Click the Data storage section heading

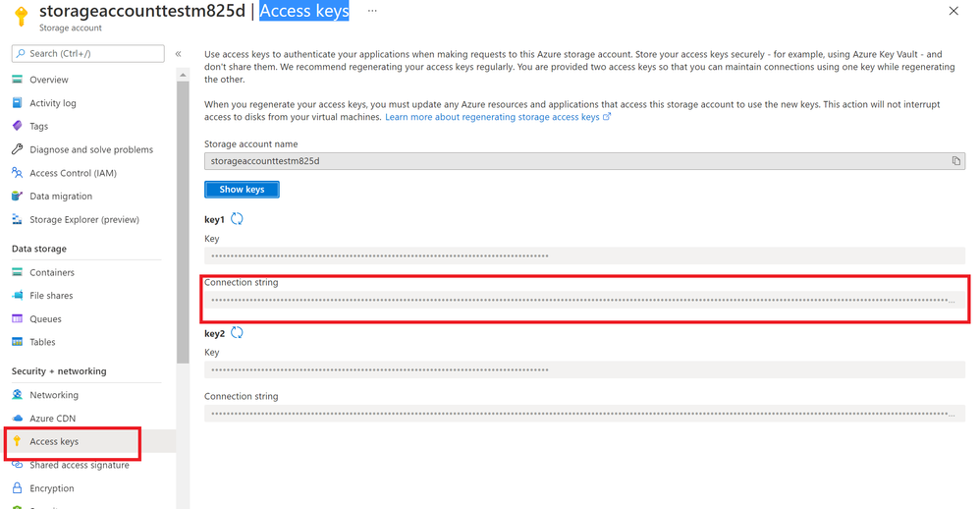click(x=38, y=249)
